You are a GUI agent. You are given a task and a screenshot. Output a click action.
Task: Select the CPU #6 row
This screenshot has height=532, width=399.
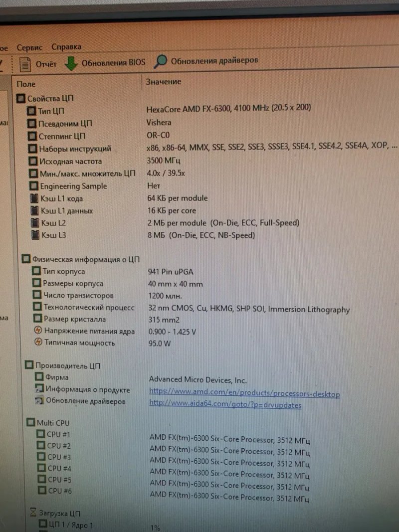click(x=173, y=494)
